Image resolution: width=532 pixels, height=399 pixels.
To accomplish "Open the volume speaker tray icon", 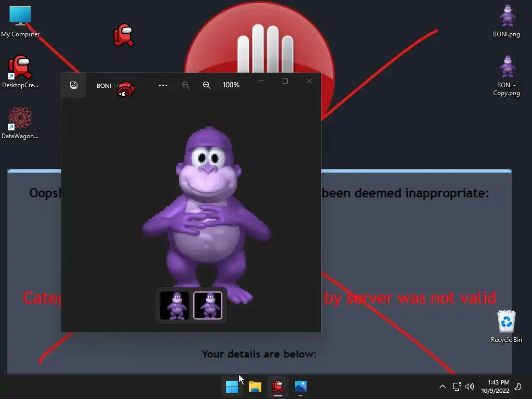I will (x=470, y=387).
